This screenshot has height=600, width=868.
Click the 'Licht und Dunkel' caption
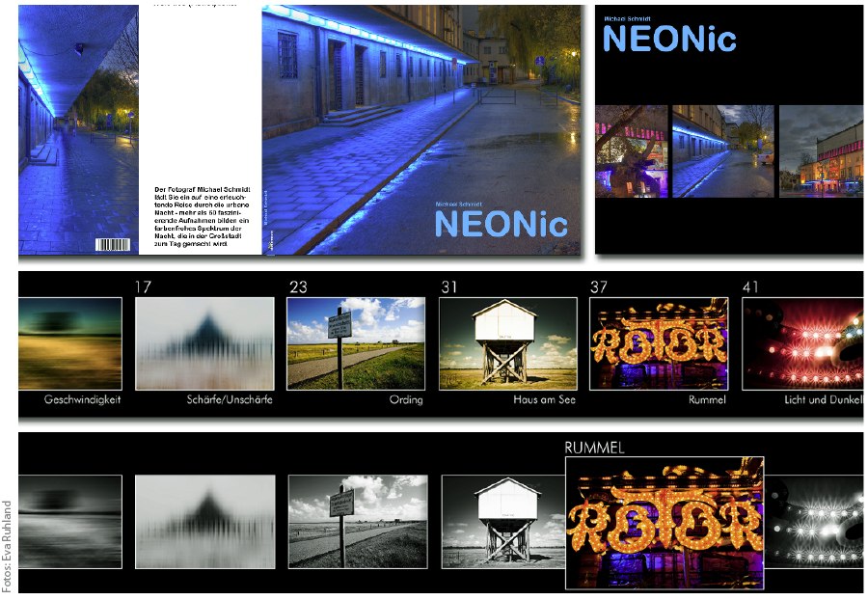click(824, 399)
